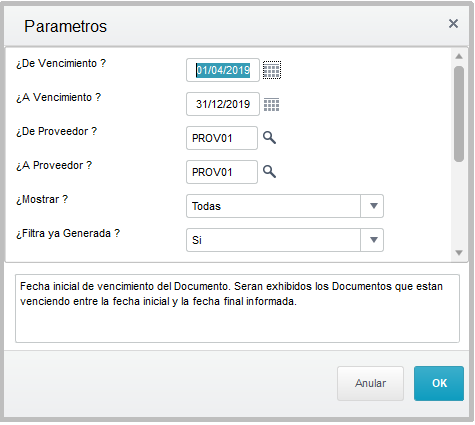Image resolution: width=475 pixels, height=425 pixels.
Task: Open calendar picker for De Vencimiento
Action: [x=272, y=70]
